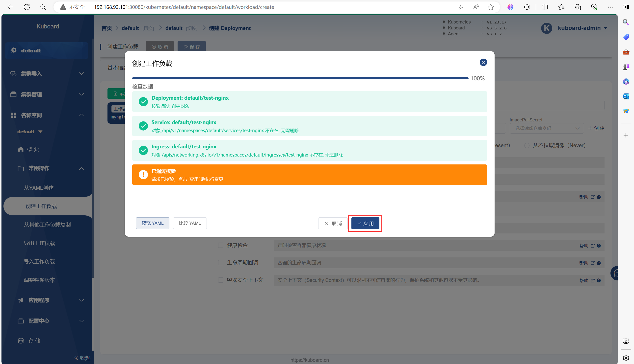
Task: Click the 预览 YAML button
Action: click(x=152, y=223)
